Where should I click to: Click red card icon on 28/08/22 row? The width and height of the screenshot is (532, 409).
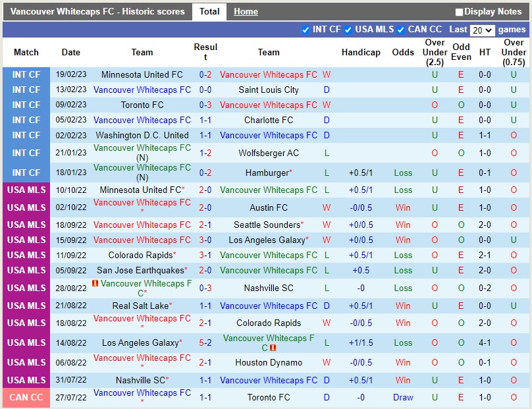95,283
